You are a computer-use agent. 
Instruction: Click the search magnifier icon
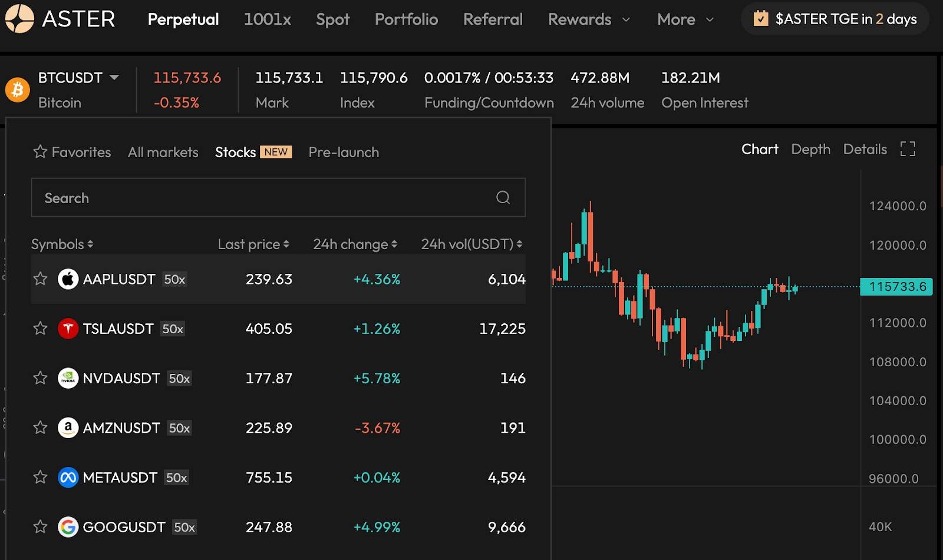[x=503, y=197]
